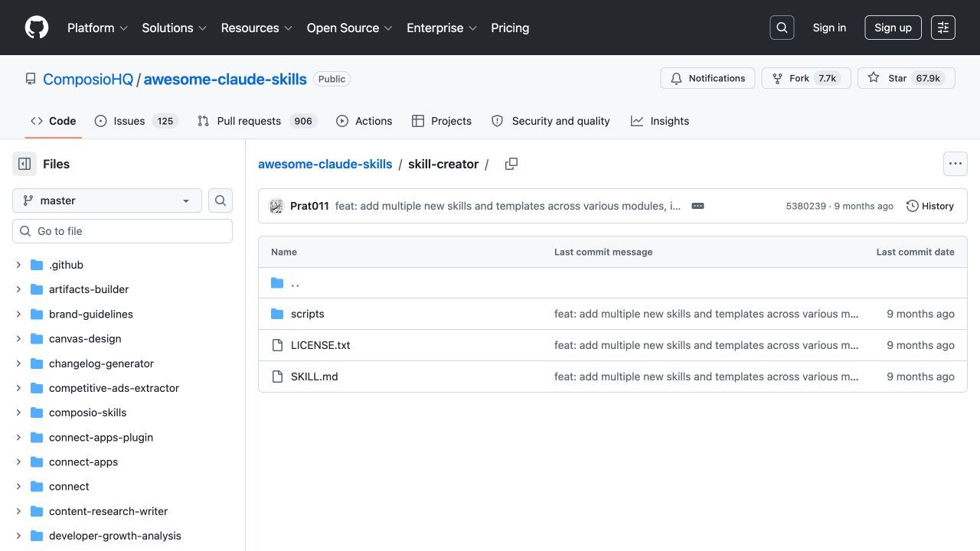Click the scripts folder icon

[x=277, y=314]
